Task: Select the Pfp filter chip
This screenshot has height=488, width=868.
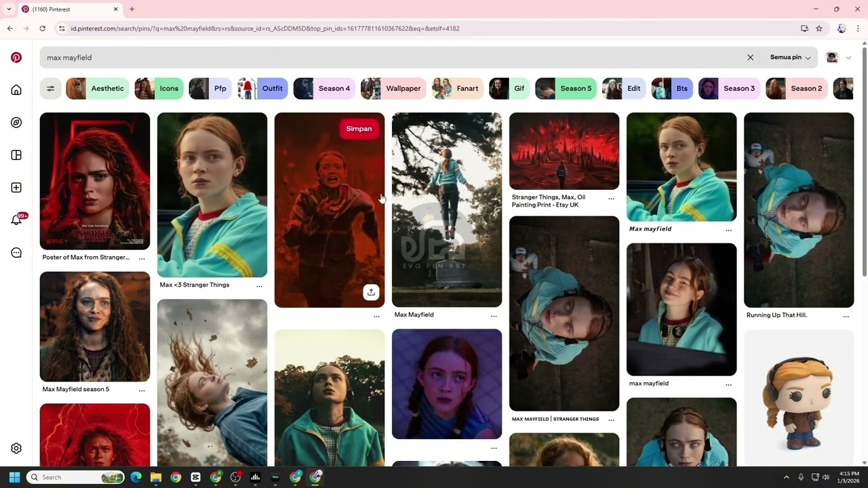Action: 210,88
